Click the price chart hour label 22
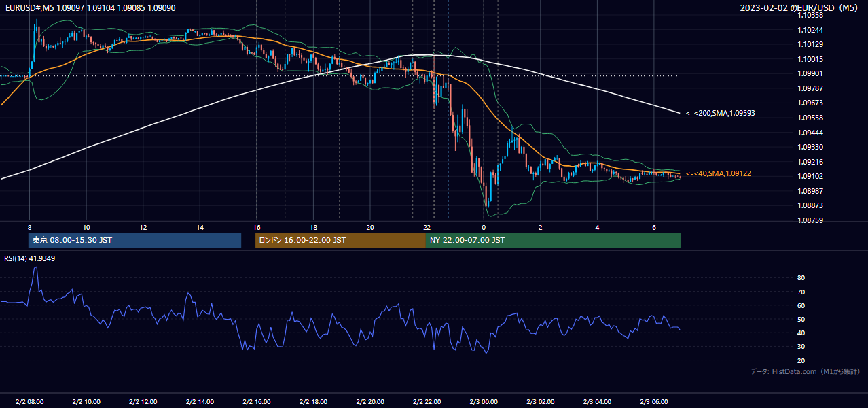 click(427, 227)
